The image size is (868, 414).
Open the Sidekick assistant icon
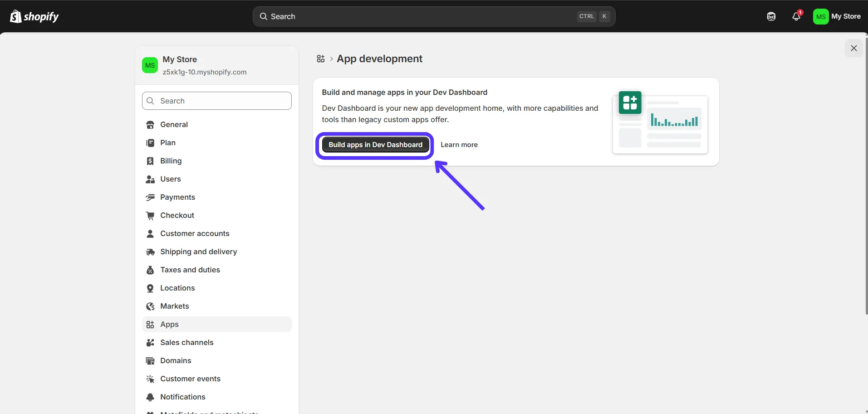pyautogui.click(x=771, y=16)
